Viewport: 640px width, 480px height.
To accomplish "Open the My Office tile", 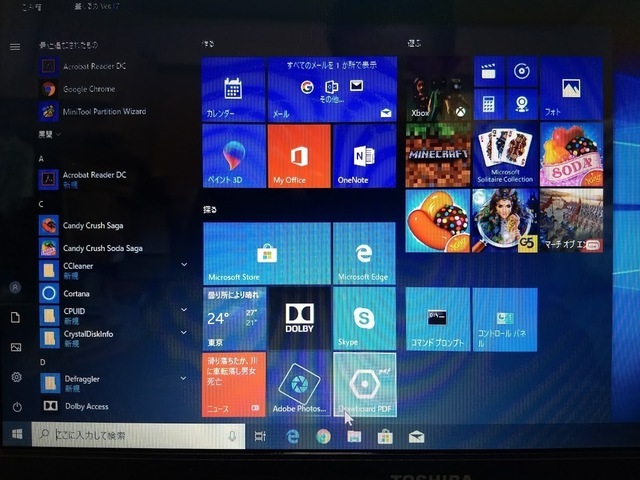I will (x=299, y=156).
